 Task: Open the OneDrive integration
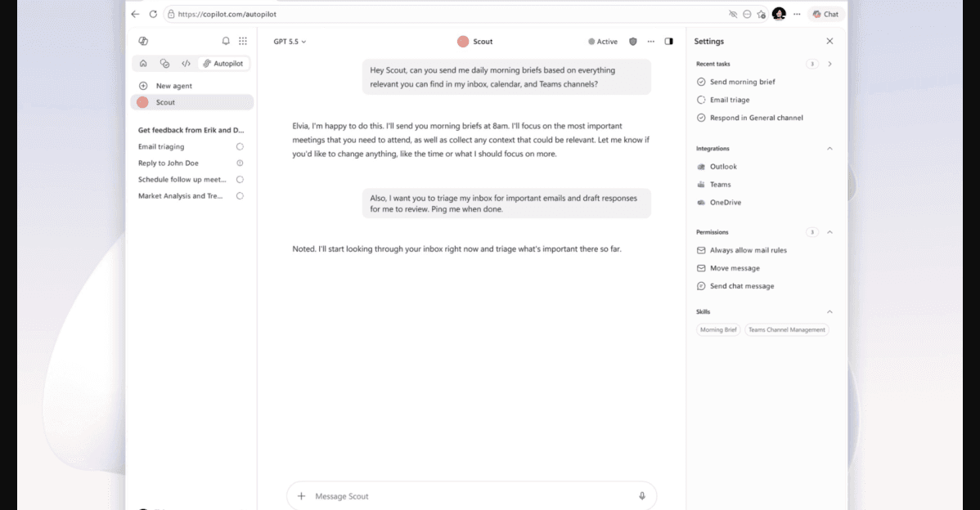(x=725, y=202)
